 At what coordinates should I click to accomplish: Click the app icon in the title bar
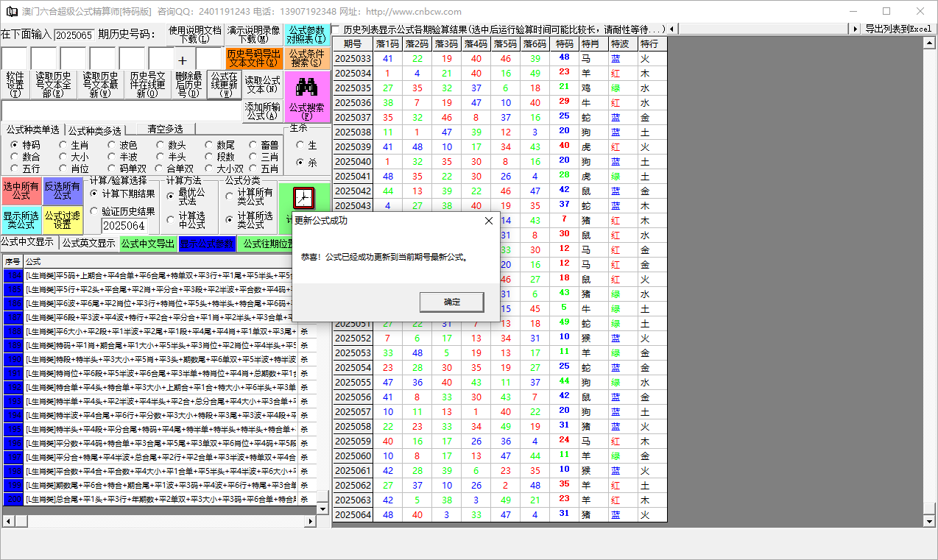pyautogui.click(x=11, y=11)
